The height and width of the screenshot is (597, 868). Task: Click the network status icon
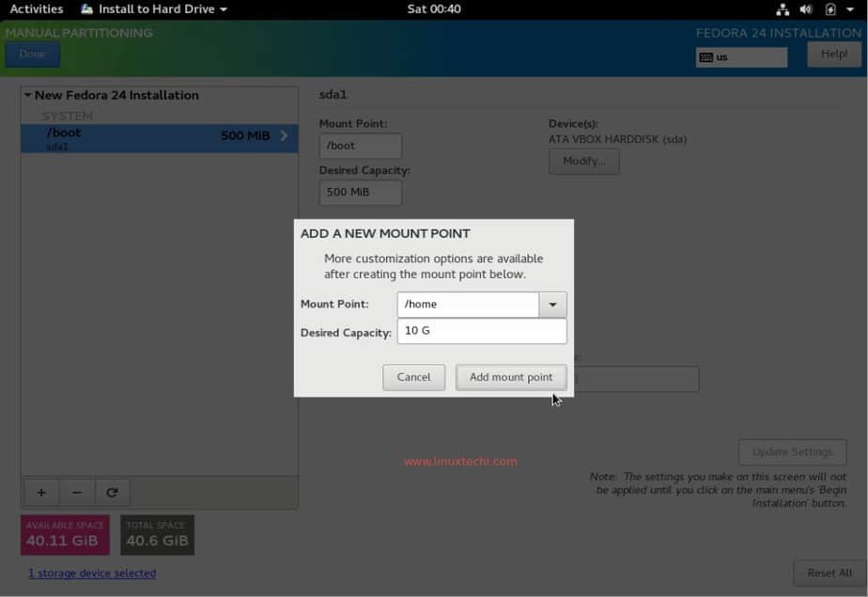[783, 9]
